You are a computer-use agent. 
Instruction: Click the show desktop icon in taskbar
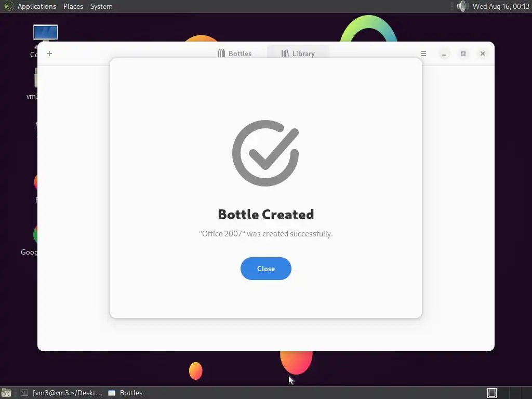(6, 393)
